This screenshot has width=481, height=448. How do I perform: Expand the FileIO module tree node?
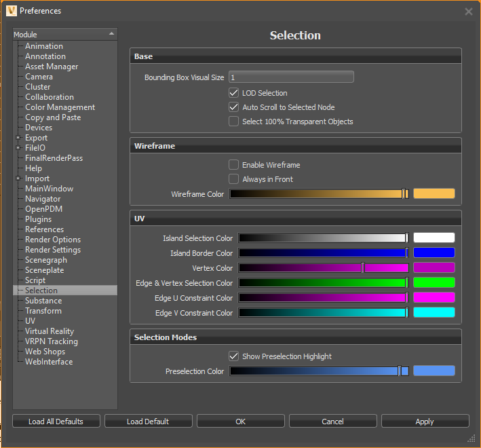click(x=18, y=148)
